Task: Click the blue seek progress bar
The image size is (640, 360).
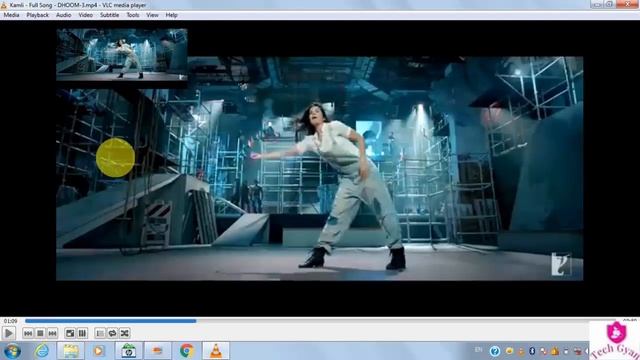Action: coord(111,321)
